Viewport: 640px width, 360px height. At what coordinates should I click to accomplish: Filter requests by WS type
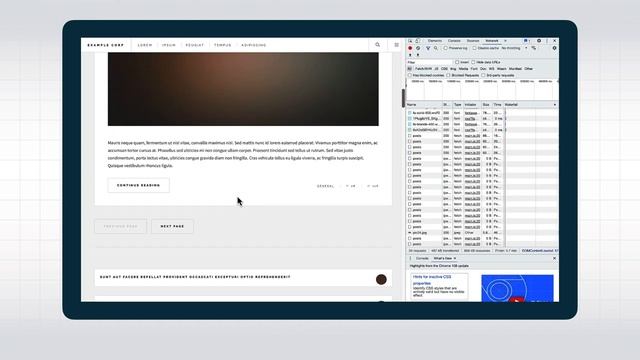coord(491,69)
